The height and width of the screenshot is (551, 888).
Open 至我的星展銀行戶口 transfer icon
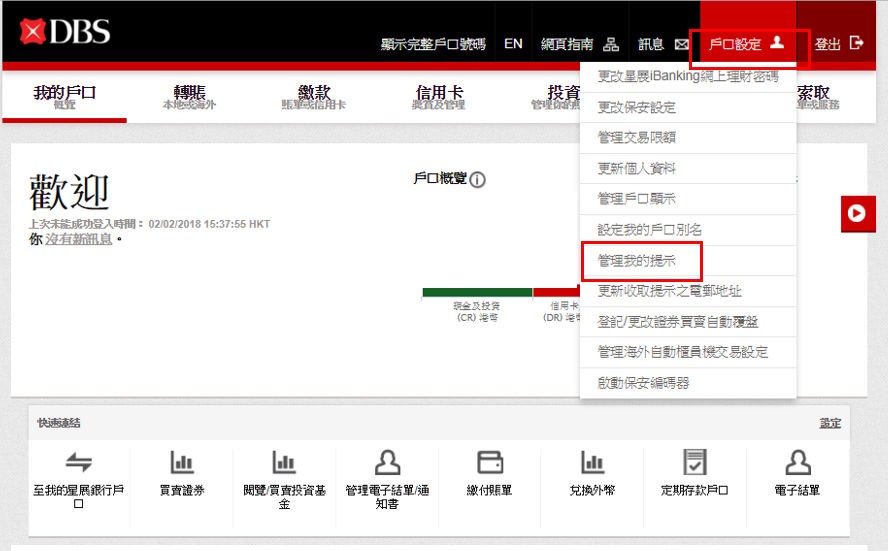tap(79, 462)
